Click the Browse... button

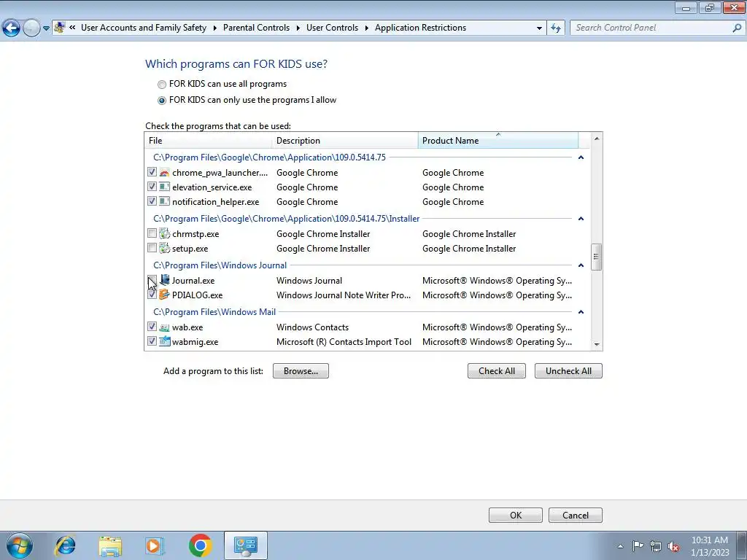(301, 371)
